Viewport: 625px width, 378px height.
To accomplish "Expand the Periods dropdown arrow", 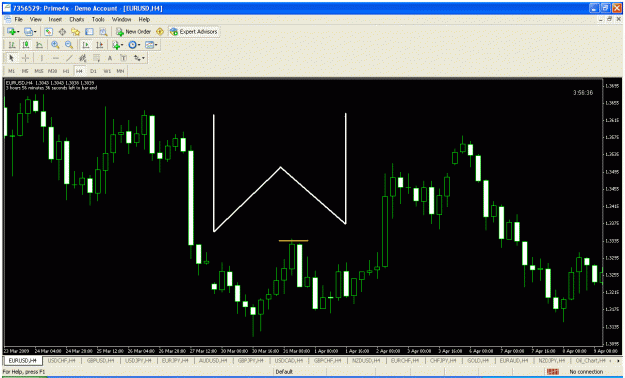I will pyautogui.click(x=139, y=45).
